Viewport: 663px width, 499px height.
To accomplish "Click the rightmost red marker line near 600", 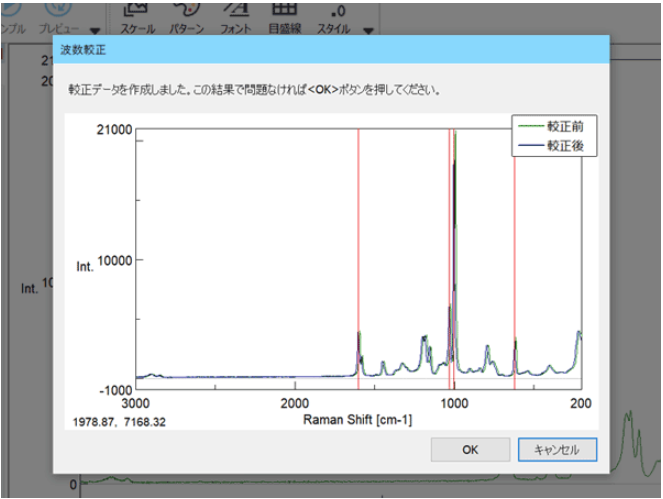I will tap(515, 250).
